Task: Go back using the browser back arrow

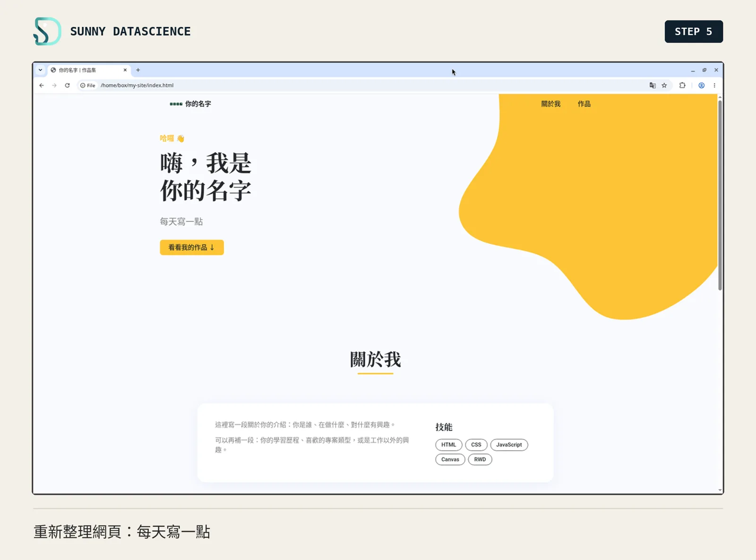Action: click(x=42, y=86)
